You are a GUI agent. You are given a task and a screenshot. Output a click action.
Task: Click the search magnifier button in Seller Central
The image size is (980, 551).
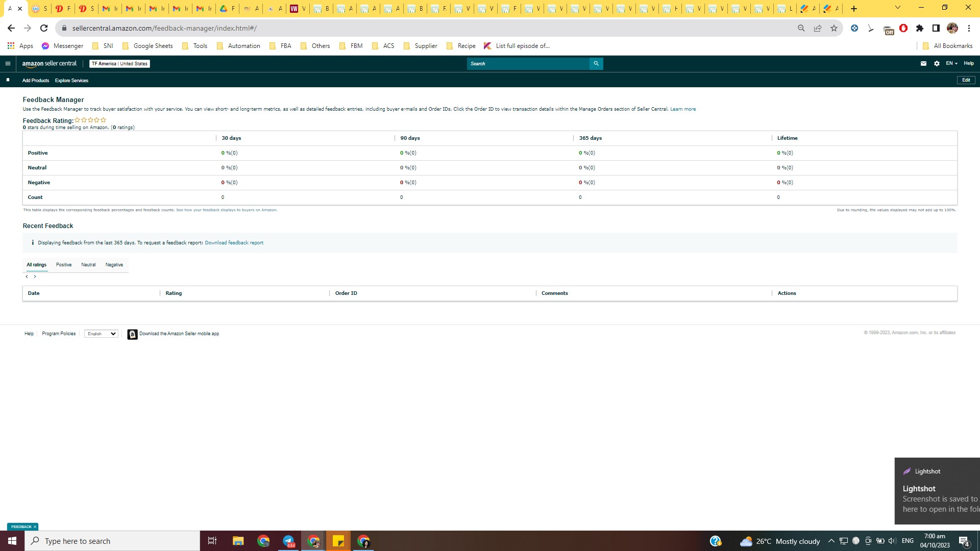click(596, 64)
